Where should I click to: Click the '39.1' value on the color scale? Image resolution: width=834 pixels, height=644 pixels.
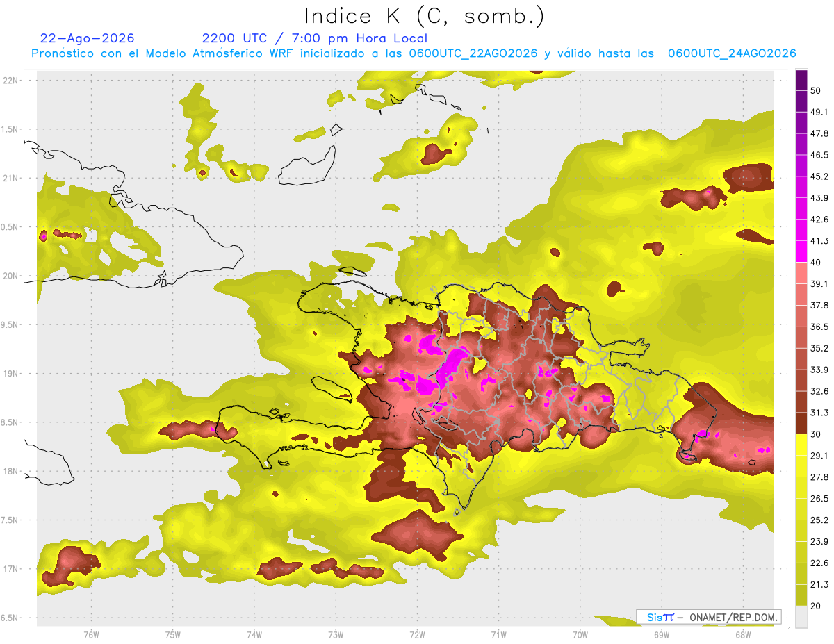[819, 284]
